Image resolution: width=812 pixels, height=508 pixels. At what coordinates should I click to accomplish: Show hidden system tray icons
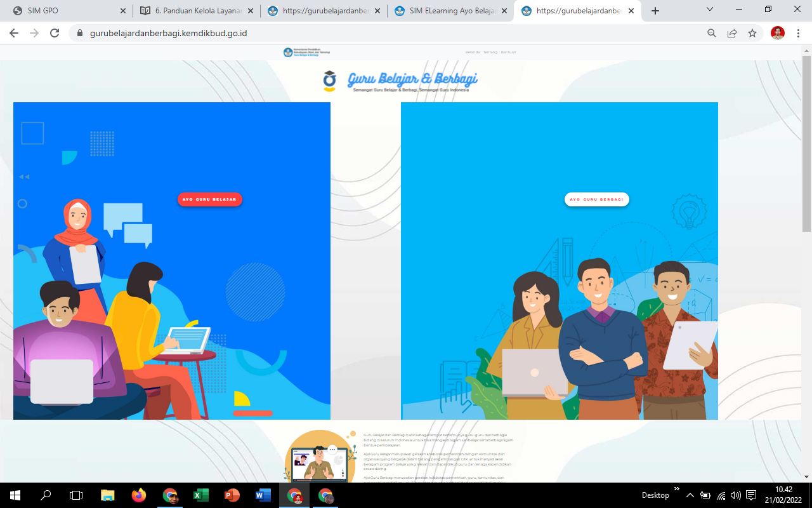click(690, 495)
